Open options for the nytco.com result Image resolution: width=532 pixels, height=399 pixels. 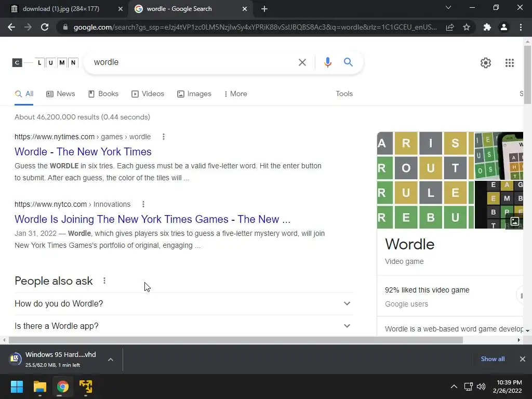(143, 204)
